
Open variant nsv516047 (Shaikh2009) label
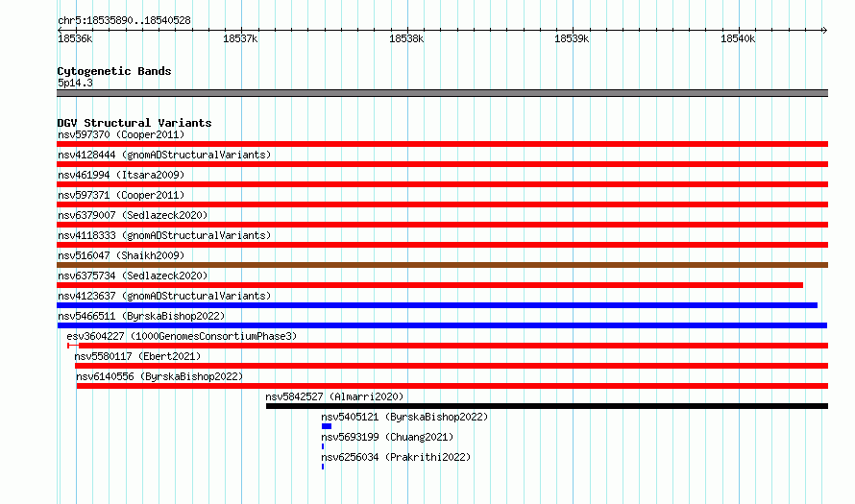[121, 255]
